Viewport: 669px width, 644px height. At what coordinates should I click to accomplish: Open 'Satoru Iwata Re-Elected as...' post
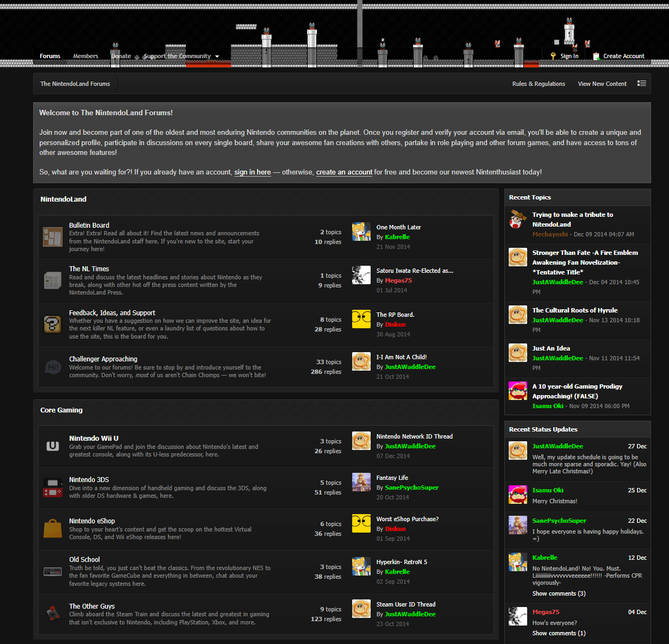415,271
